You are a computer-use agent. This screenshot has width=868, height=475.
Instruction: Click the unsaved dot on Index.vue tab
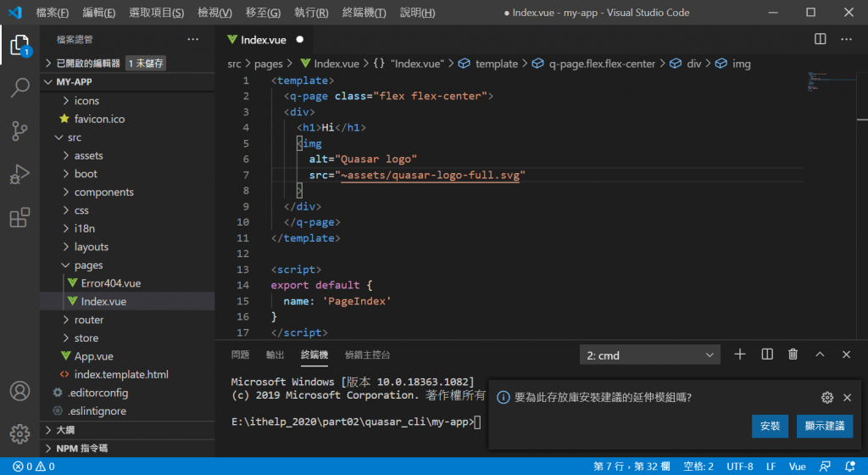pos(299,39)
